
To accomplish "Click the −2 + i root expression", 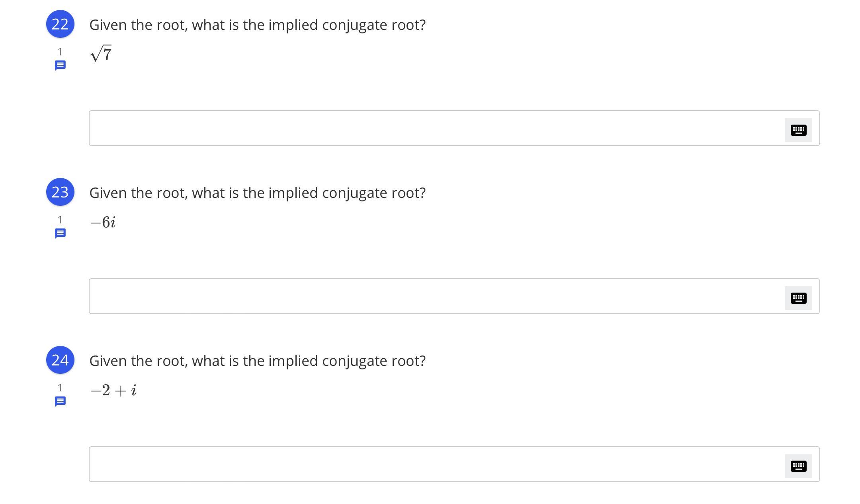I will point(113,390).
